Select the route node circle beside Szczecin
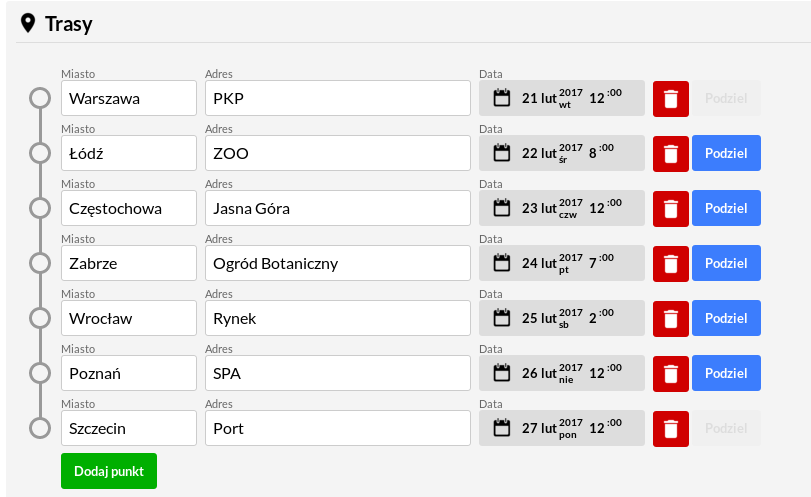Image resolution: width=811 pixels, height=497 pixels. [x=40, y=428]
